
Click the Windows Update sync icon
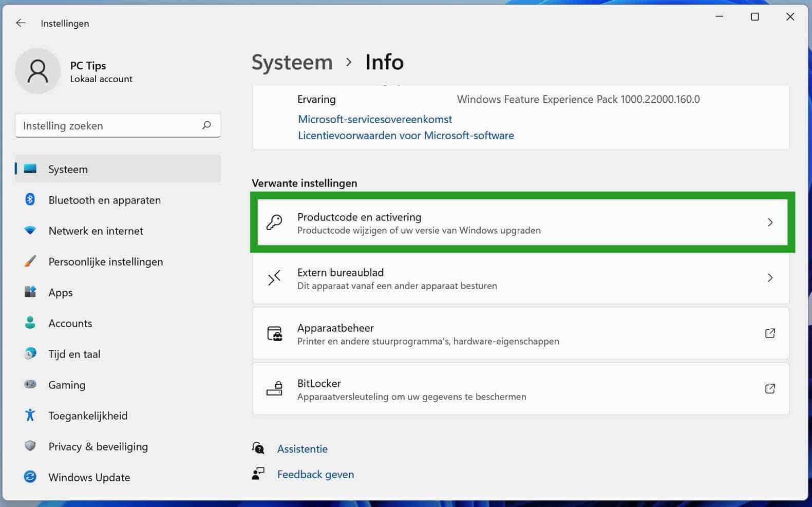click(x=30, y=477)
